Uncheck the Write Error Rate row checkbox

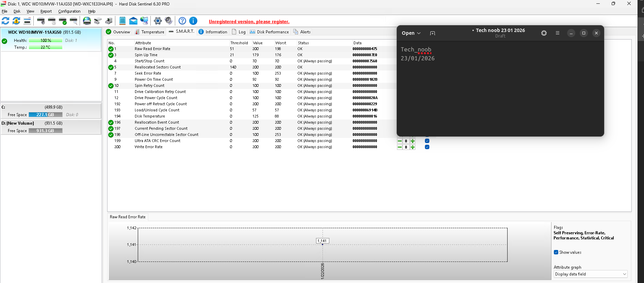tap(427, 147)
